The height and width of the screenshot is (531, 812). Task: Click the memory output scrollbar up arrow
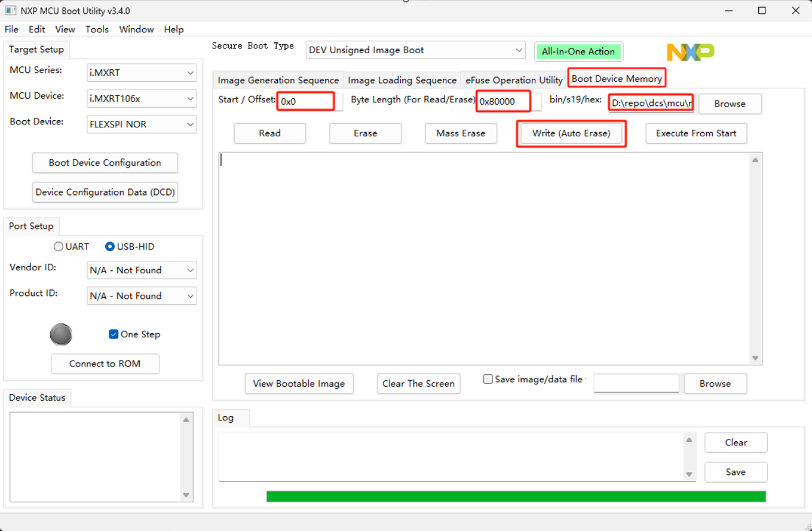(x=755, y=160)
